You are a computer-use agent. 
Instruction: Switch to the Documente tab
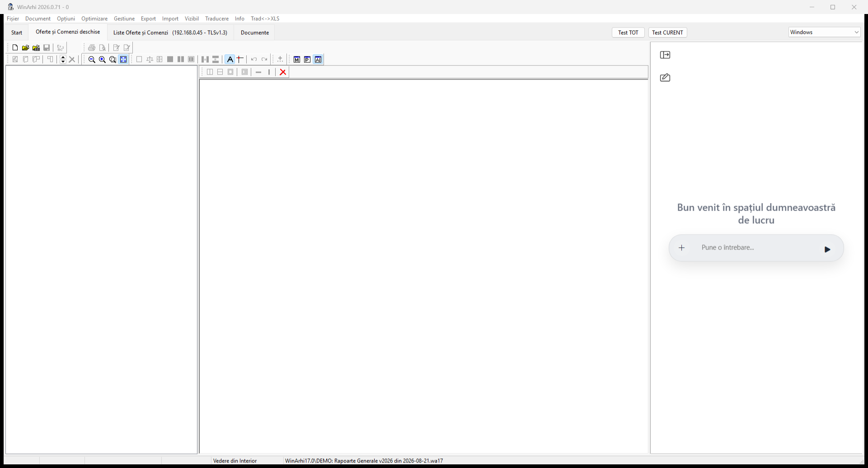pyautogui.click(x=255, y=33)
